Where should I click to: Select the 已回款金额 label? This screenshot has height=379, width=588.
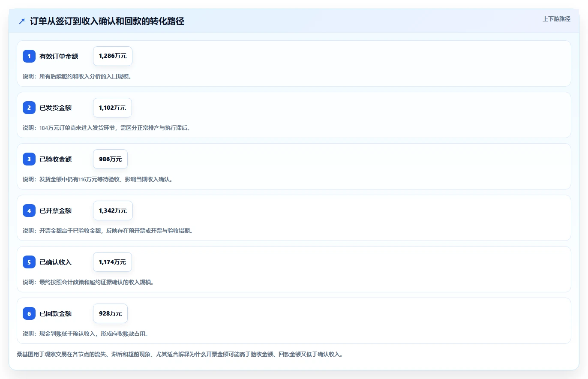[56, 313]
